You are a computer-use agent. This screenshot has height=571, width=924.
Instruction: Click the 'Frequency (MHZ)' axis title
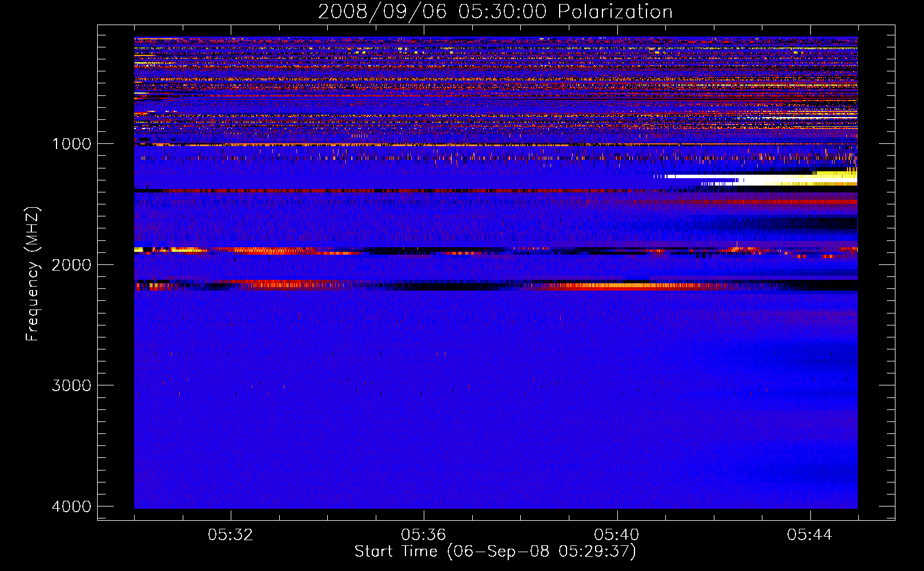(x=33, y=274)
